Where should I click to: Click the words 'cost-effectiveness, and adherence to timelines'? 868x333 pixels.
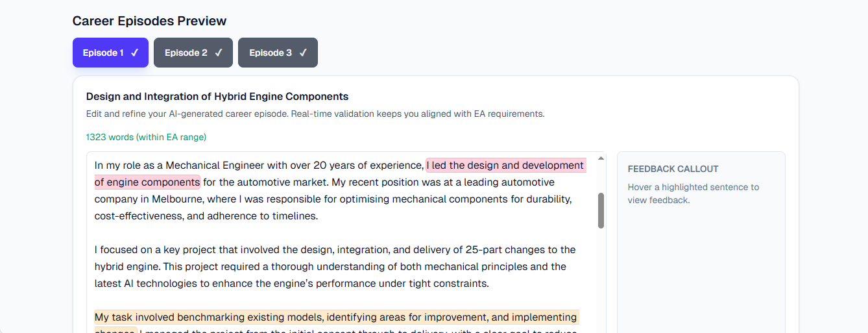(206, 216)
